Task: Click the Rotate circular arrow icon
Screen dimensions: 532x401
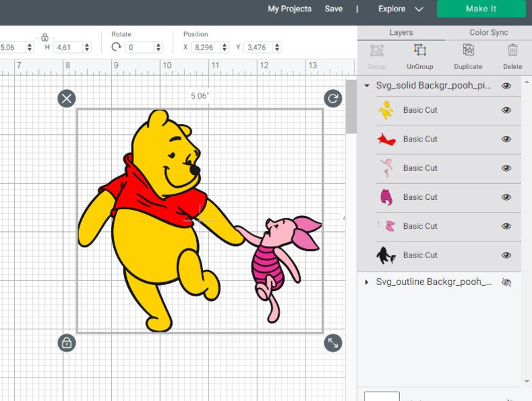Action: pos(116,47)
